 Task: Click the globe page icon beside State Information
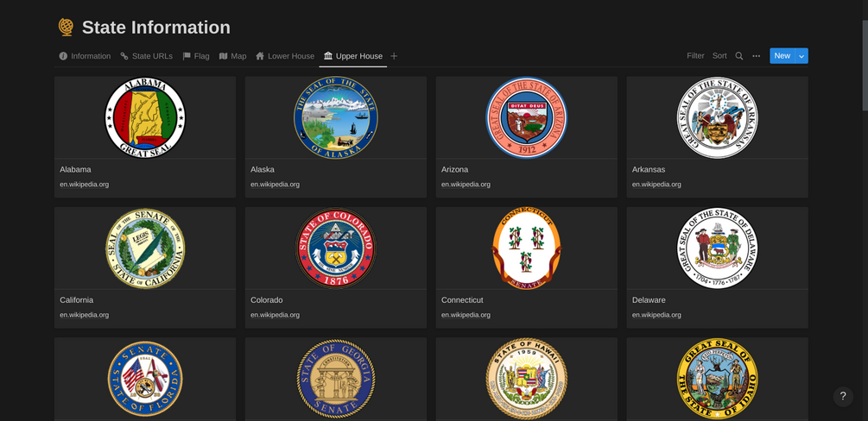[x=66, y=27]
